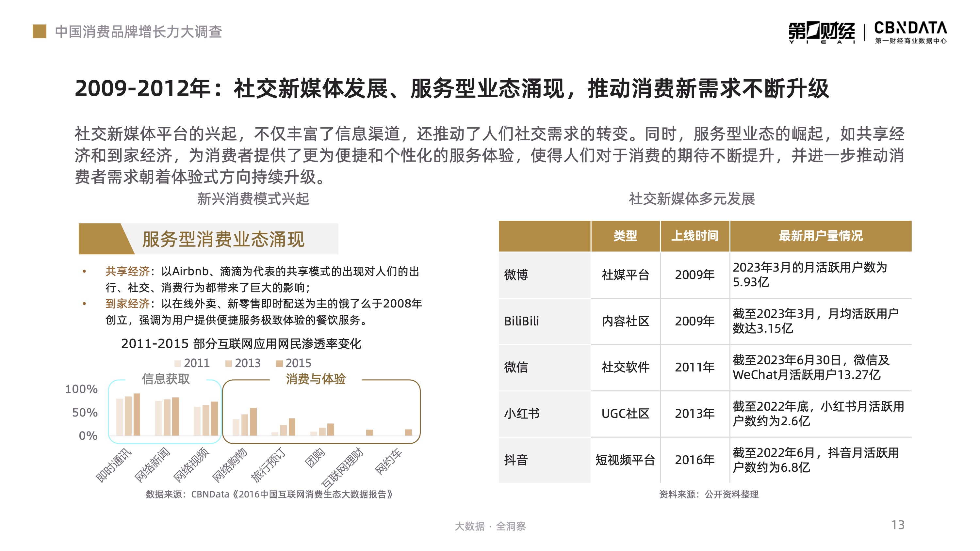Image resolution: width=980 pixels, height=551 pixels.
Task: Click the 2011 legend color swatch
Action: point(178,364)
